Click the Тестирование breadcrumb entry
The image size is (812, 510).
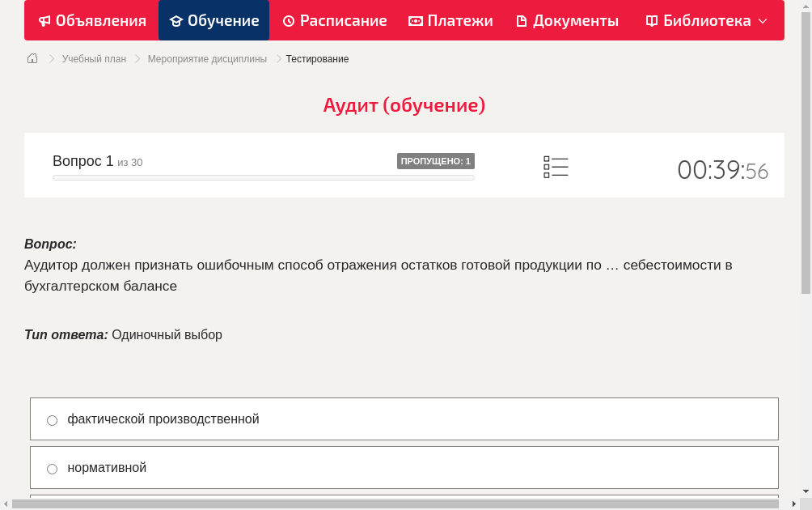(x=316, y=58)
